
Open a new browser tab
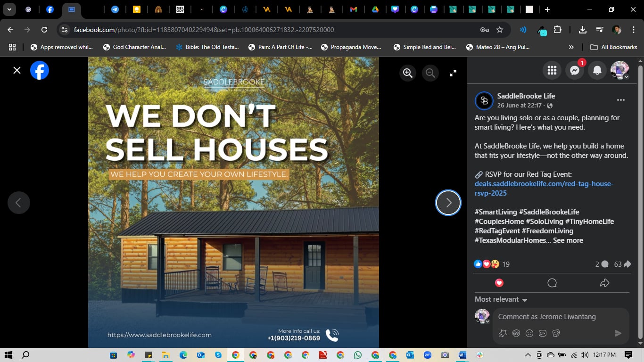coord(547,9)
